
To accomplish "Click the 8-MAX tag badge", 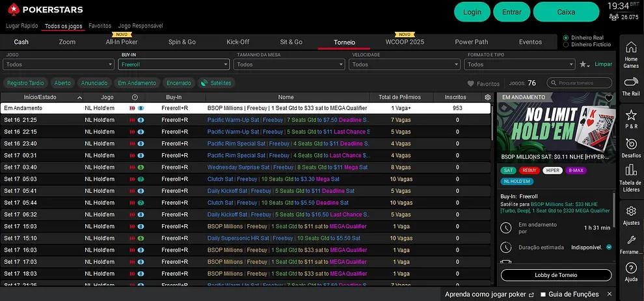I will [576, 170].
